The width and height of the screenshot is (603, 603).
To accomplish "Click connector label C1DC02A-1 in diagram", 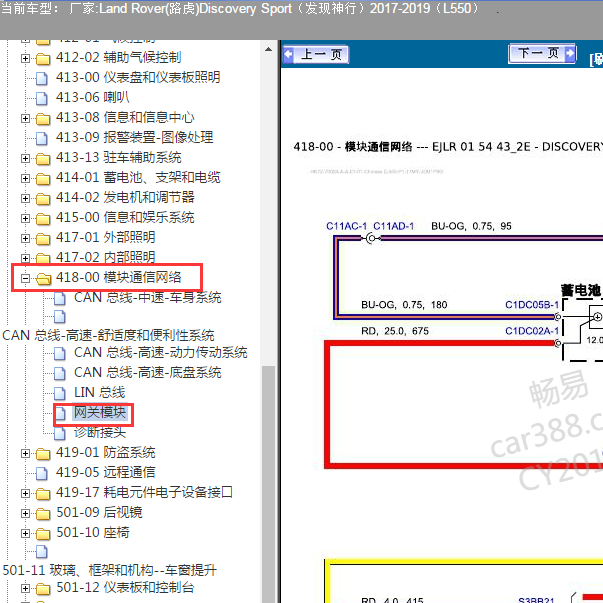I will tap(532, 331).
